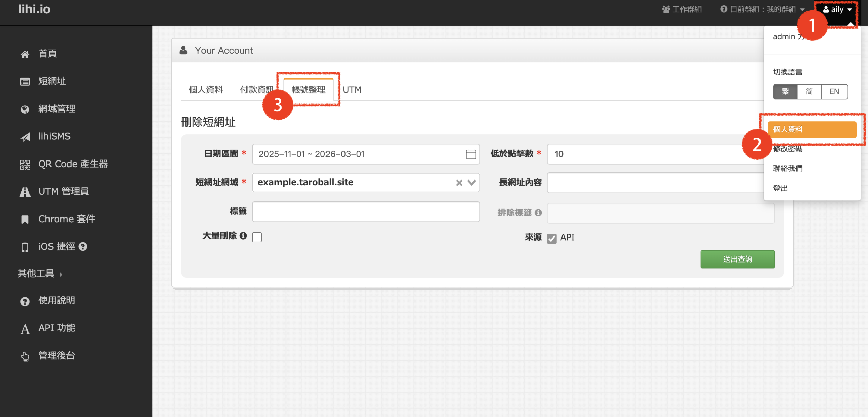Open calendar picker in date range field
The width and height of the screenshot is (868, 417).
[x=471, y=154]
